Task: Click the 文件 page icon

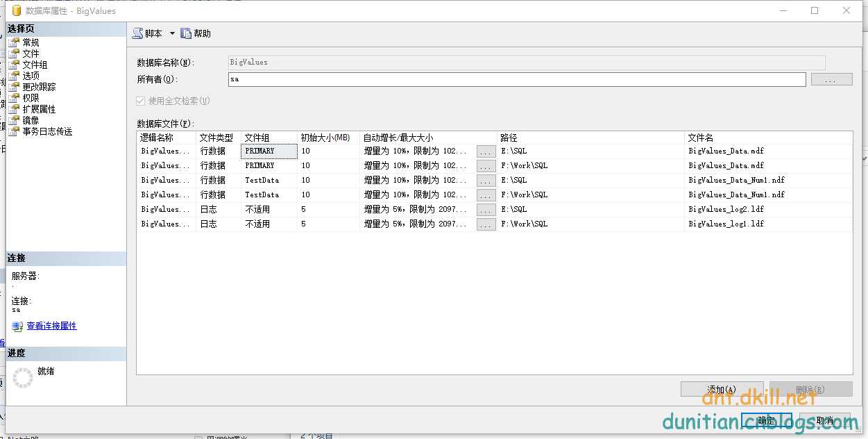Action: coord(14,53)
